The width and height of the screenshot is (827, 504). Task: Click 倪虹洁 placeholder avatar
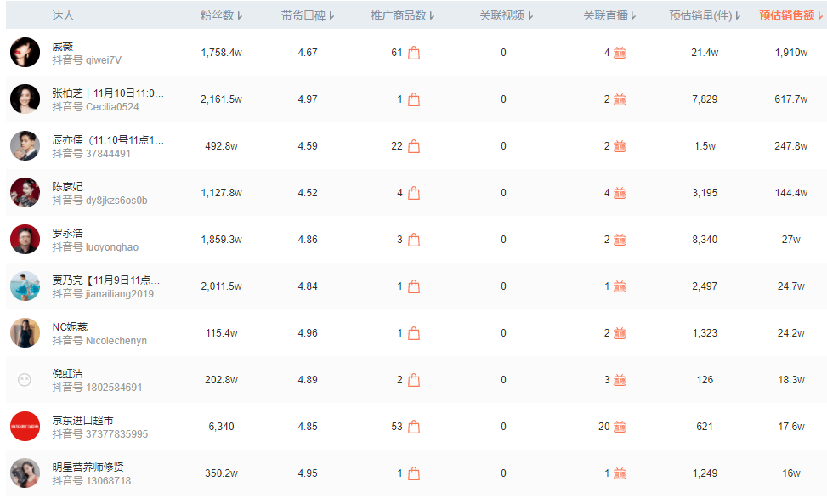coord(25,380)
